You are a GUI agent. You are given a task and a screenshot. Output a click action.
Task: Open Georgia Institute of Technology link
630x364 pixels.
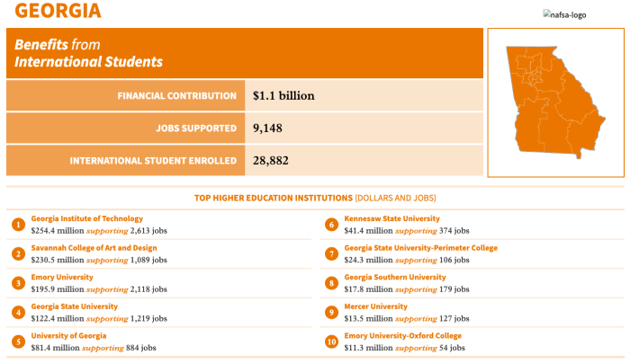click(87, 218)
